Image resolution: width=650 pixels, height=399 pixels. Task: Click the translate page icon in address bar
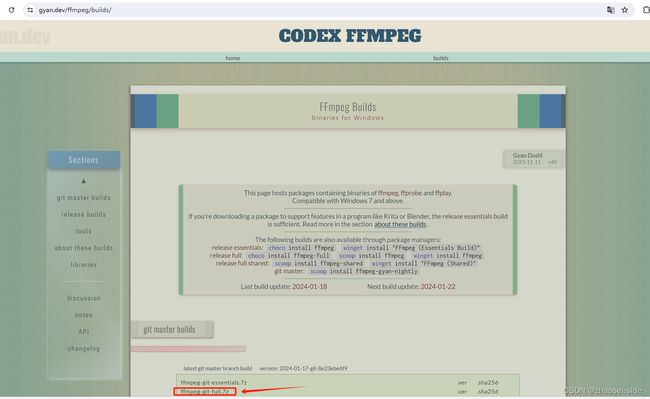pos(610,10)
